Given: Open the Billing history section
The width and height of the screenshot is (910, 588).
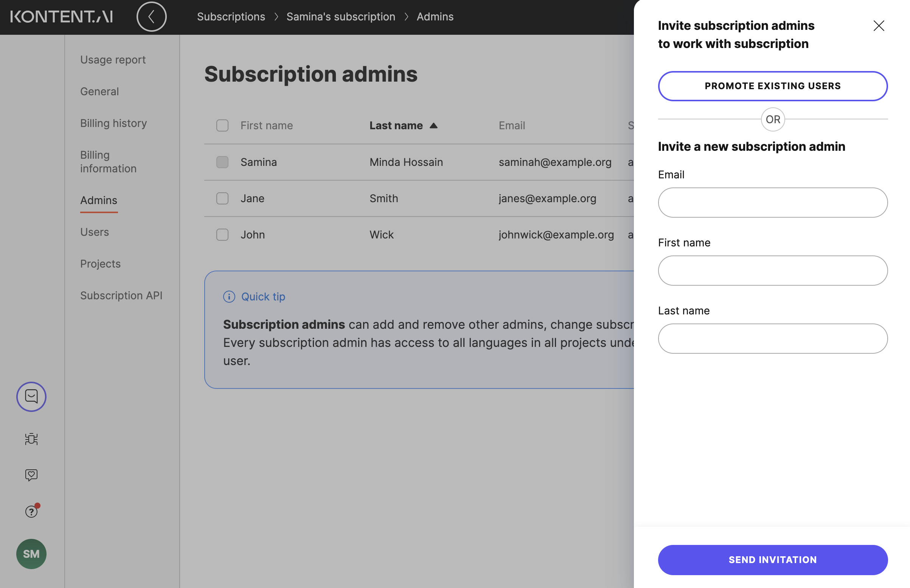Looking at the screenshot, I should pyautogui.click(x=113, y=123).
